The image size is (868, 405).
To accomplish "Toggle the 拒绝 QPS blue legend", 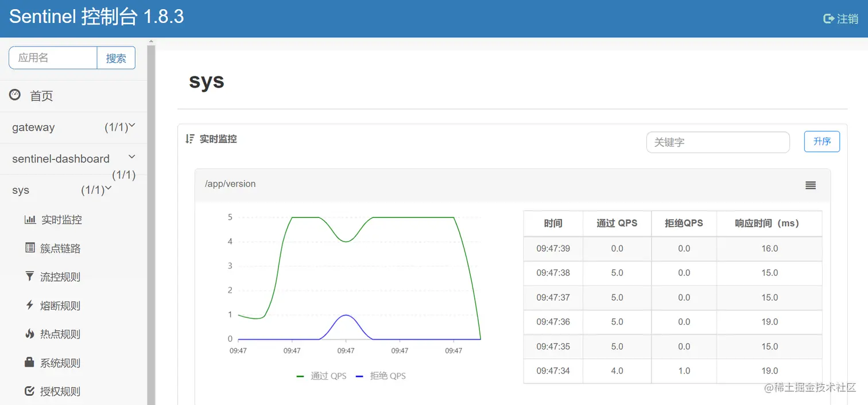I will click(381, 376).
